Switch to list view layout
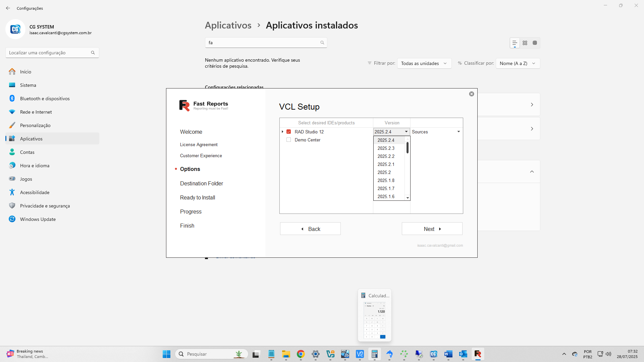 (515, 43)
